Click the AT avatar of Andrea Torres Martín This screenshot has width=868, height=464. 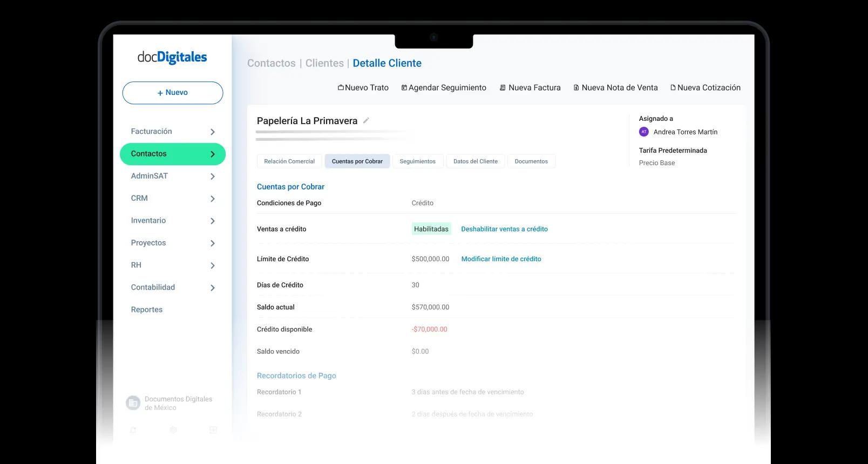[x=644, y=132]
